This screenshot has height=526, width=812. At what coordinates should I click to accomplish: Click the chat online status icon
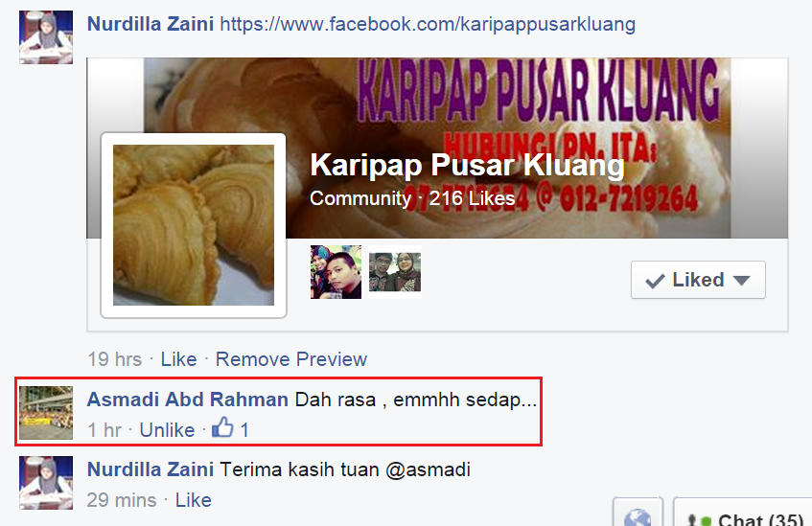pos(698,520)
